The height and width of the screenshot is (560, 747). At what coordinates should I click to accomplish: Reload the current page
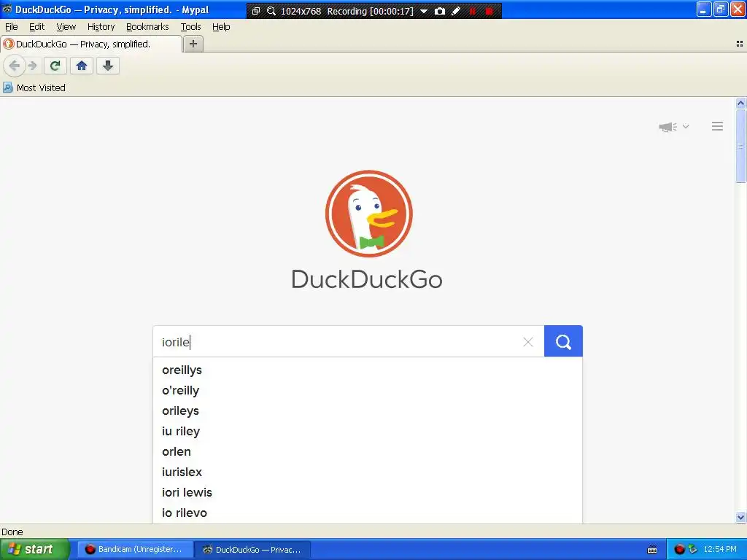[x=55, y=66]
